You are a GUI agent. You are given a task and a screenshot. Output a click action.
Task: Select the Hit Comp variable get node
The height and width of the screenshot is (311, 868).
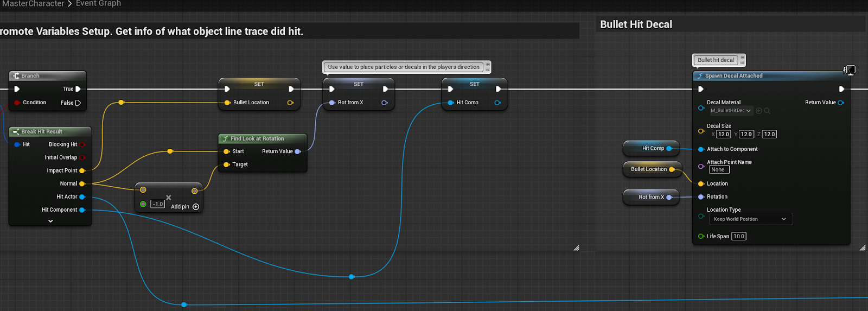point(652,148)
